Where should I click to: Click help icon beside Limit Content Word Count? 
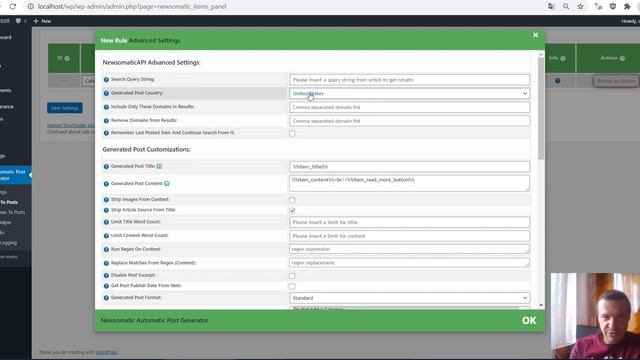106,236
